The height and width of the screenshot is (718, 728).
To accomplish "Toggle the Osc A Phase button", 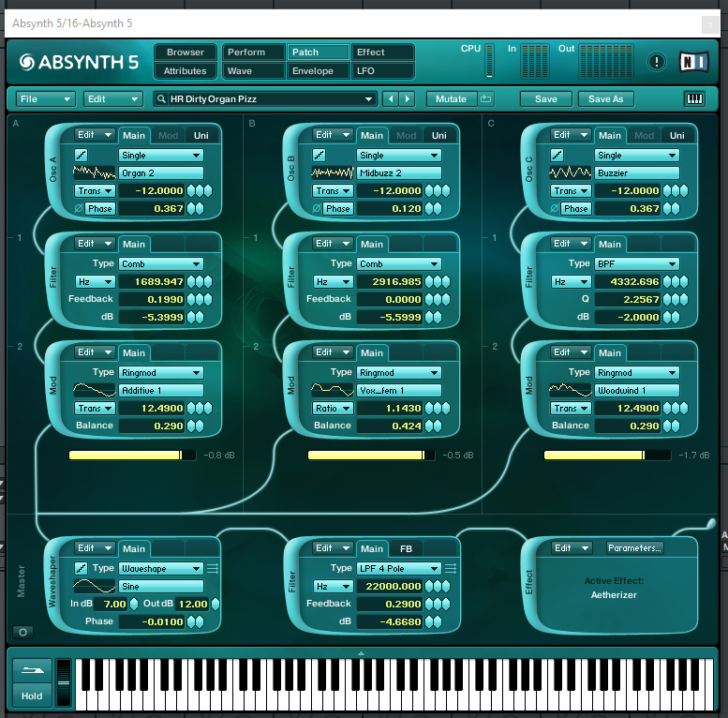I will pos(100,208).
